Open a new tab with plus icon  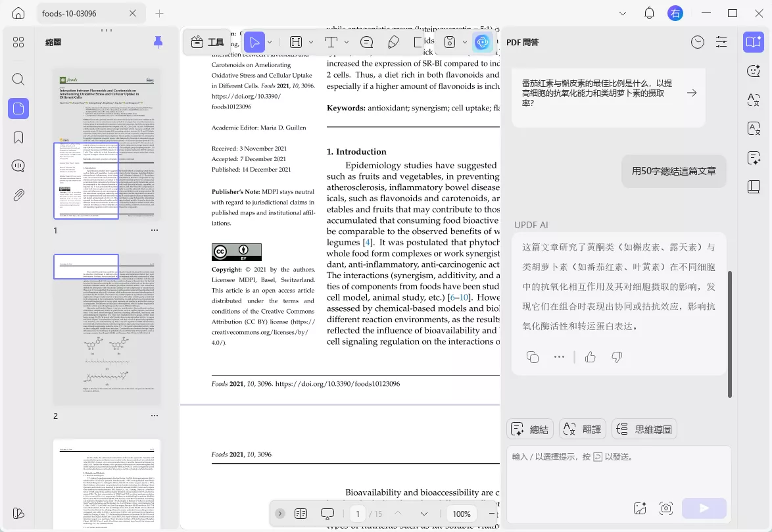coord(160,13)
